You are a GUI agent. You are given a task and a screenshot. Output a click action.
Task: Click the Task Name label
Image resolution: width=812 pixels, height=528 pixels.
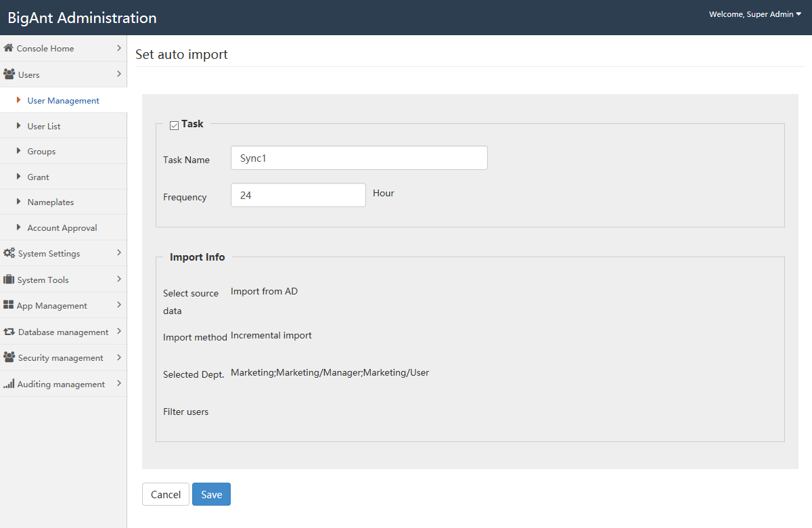tap(186, 160)
